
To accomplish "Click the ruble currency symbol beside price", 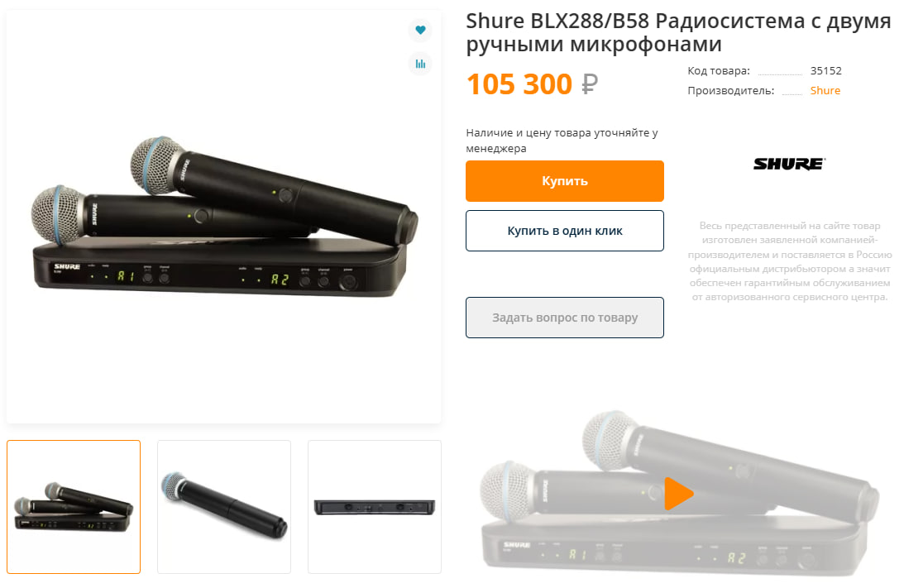I will click(x=590, y=84).
